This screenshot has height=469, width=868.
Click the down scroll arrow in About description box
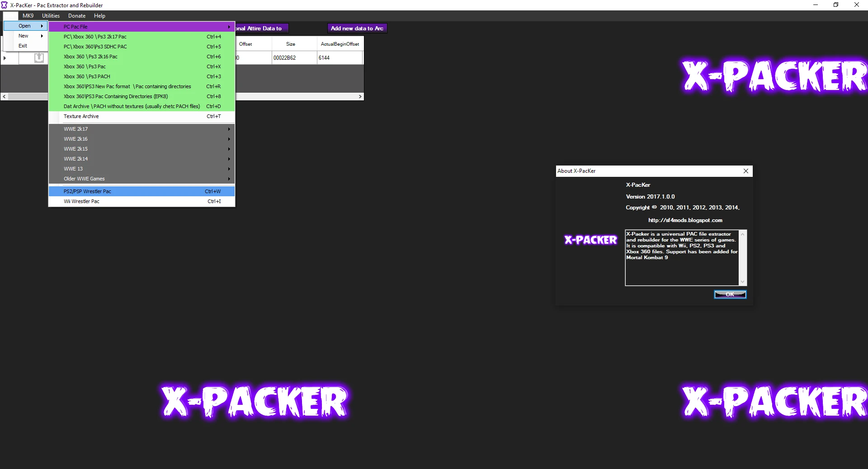(x=742, y=281)
